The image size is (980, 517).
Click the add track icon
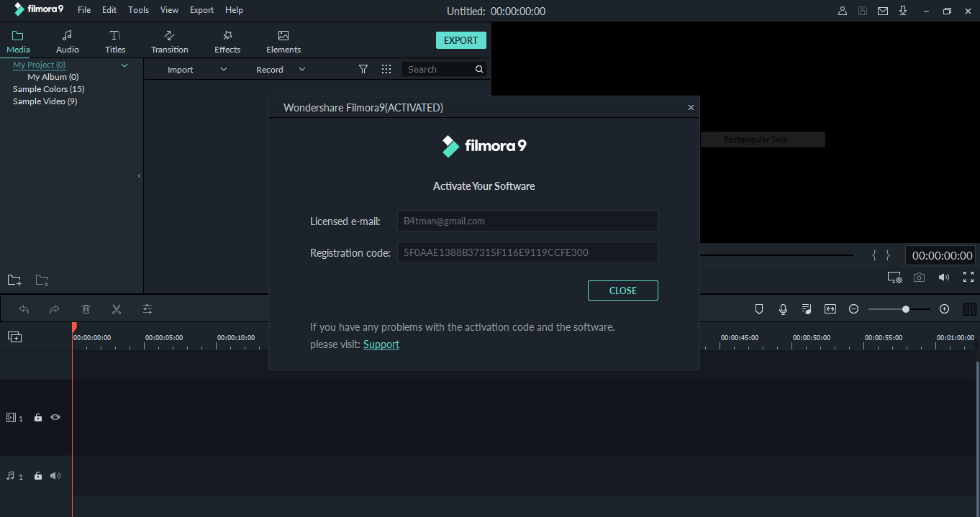coord(14,337)
